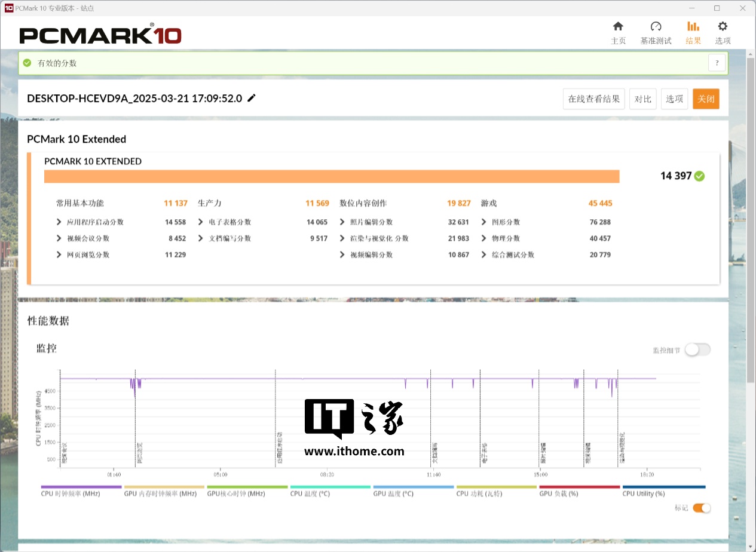Viewport: 756px width, 552px height.
Task: Expand the graphics score (图形分数) row
Action: [484, 222]
